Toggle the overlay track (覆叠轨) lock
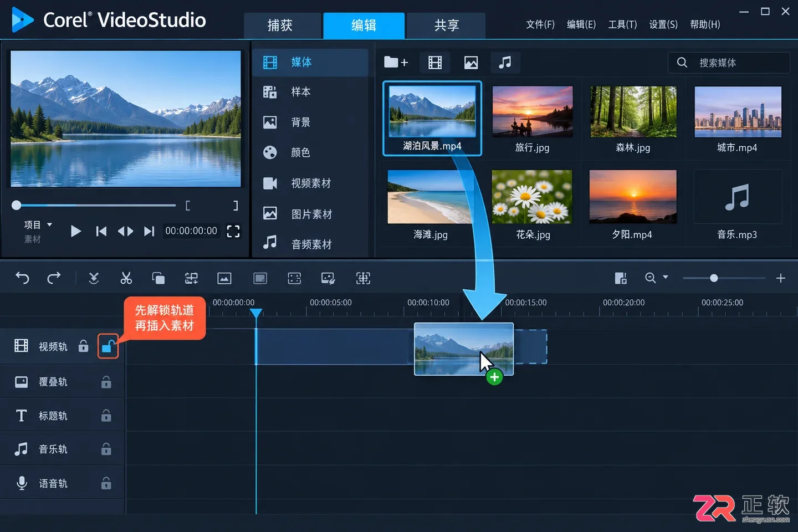This screenshot has height=532, width=798. click(x=106, y=382)
